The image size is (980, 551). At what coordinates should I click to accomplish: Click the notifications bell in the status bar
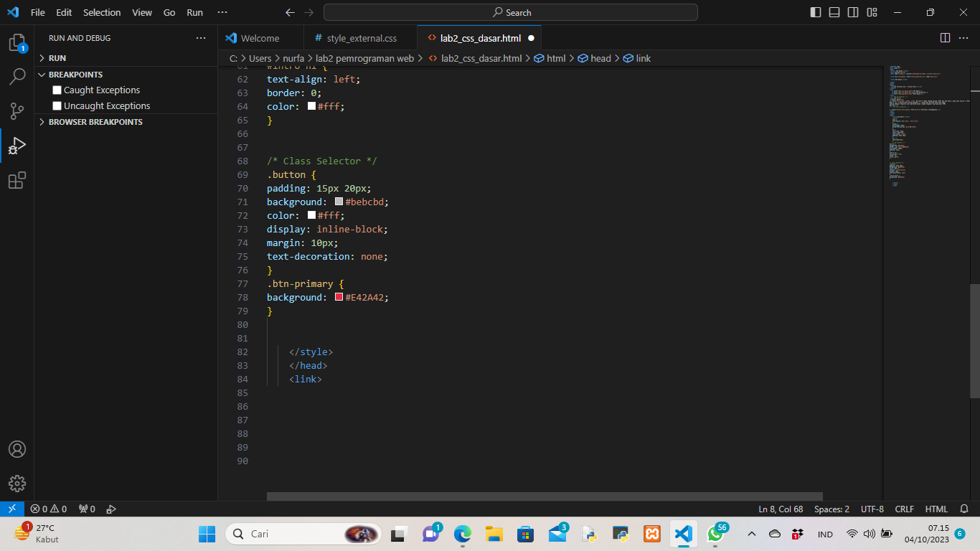tap(963, 509)
